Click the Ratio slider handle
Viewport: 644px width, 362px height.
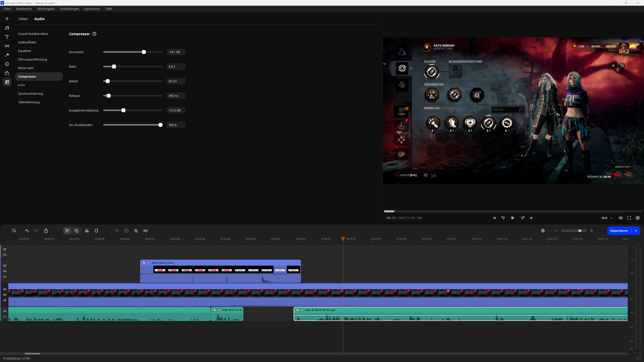[x=114, y=67]
